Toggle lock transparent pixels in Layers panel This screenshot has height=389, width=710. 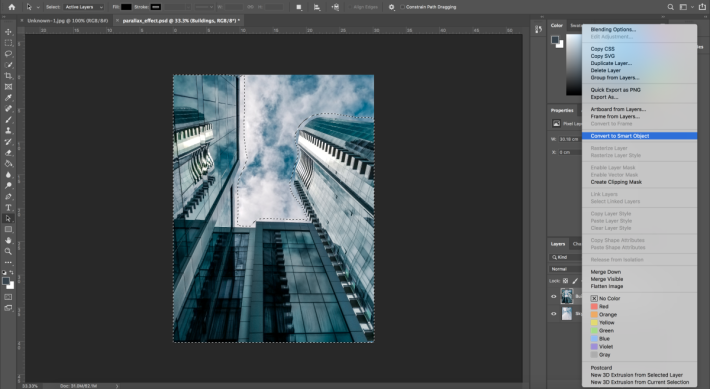(x=566, y=281)
